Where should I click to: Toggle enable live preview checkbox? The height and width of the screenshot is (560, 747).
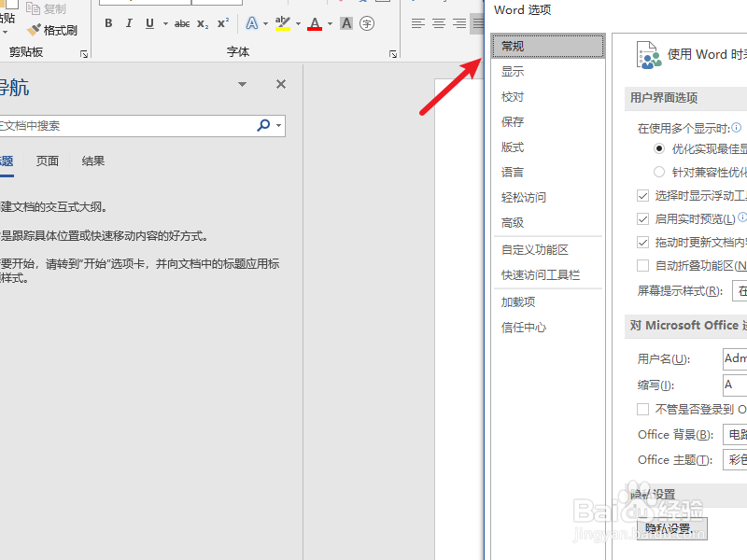642,218
